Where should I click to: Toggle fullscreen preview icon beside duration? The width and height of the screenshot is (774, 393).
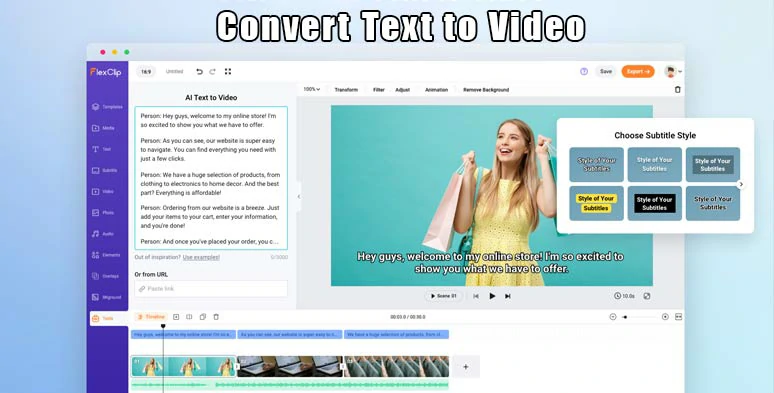pyautogui.click(x=647, y=296)
